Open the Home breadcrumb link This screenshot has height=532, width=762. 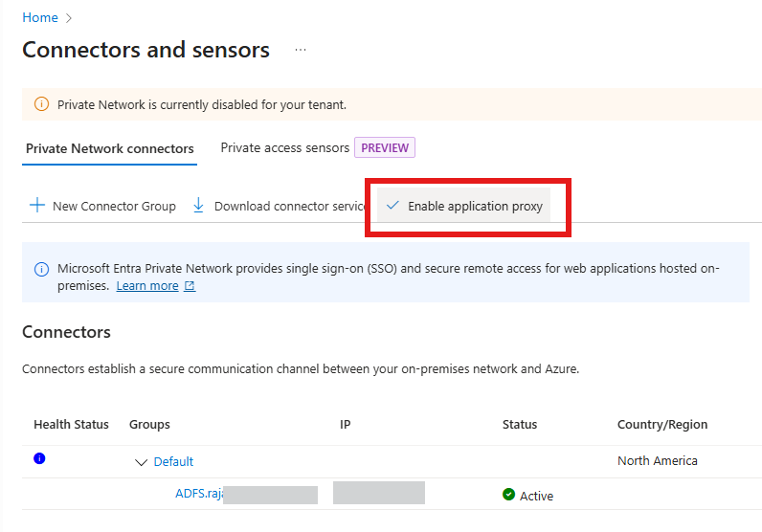[x=40, y=17]
